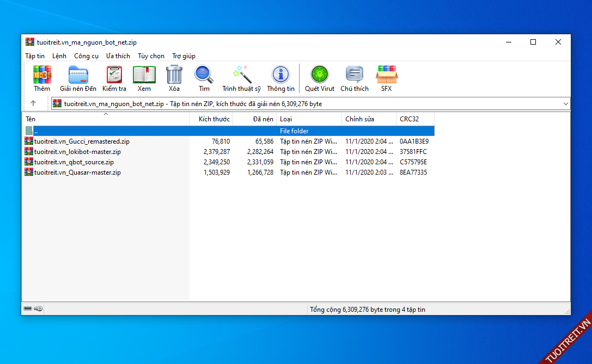Click the Xóa delete trash icon
This screenshot has height=364, width=592.
pos(174,78)
